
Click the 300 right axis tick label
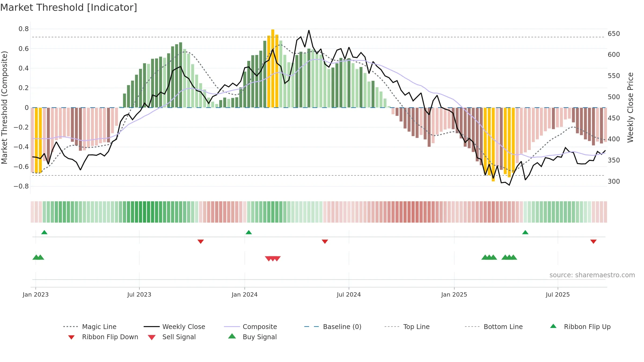pyautogui.click(x=614, y=182)
